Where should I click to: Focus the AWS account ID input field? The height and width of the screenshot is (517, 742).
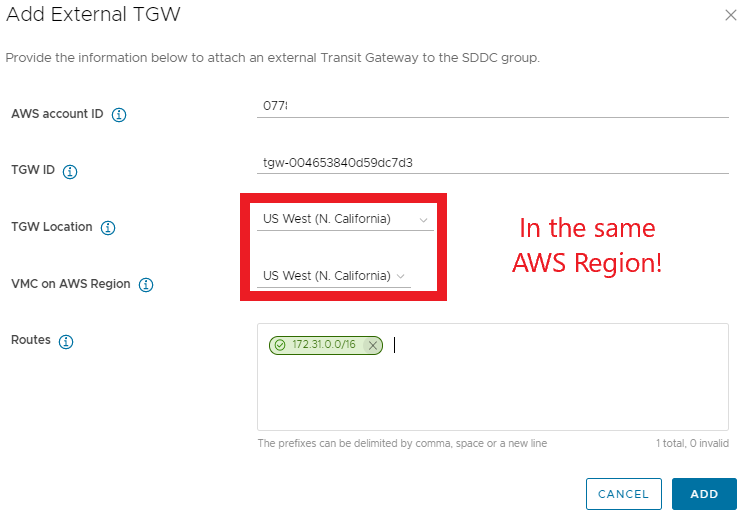click(x=492, y=105)
